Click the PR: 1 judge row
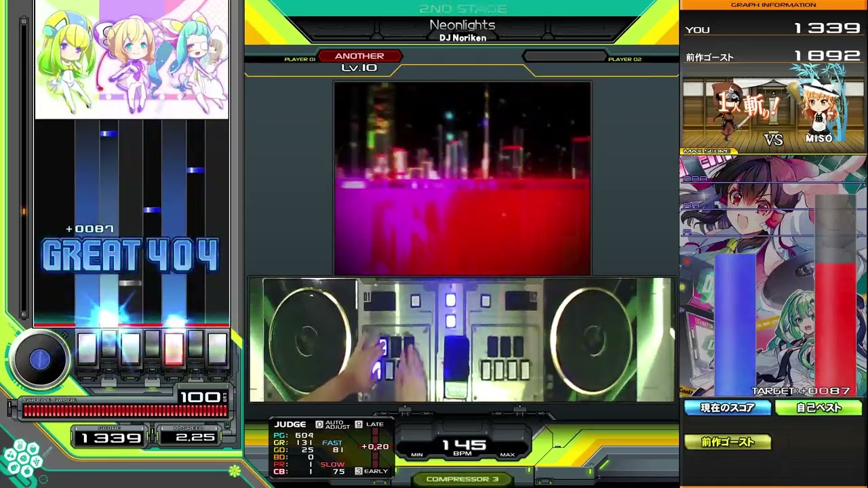This screenshot has width=868, height=488. (x=294, y=464)
